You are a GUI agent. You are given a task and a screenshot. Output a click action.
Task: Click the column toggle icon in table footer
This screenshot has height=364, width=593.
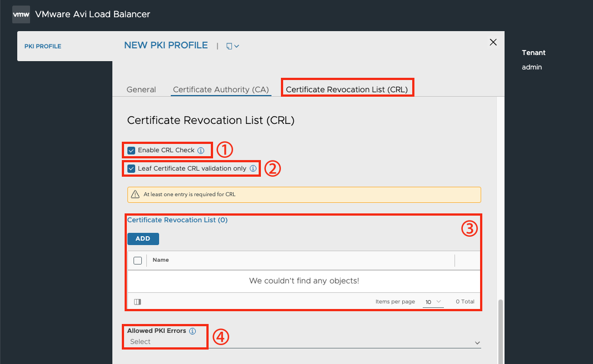[137, 302]
